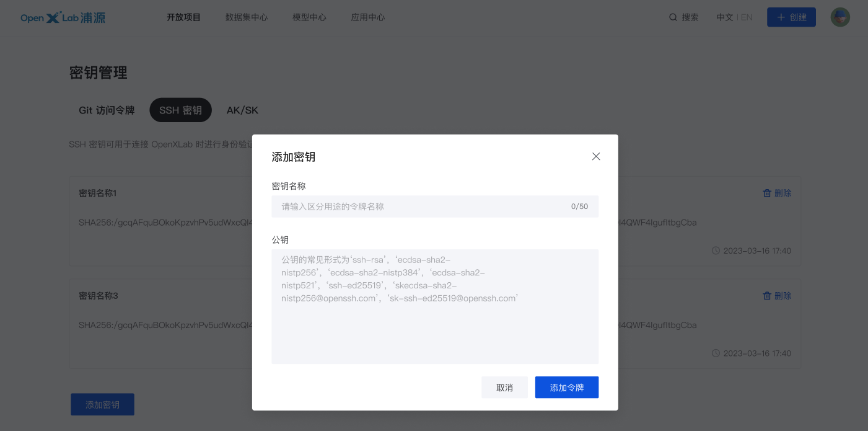
Task: Switch to the Git 访问令牌 tab
Action: tap(105, 110)
